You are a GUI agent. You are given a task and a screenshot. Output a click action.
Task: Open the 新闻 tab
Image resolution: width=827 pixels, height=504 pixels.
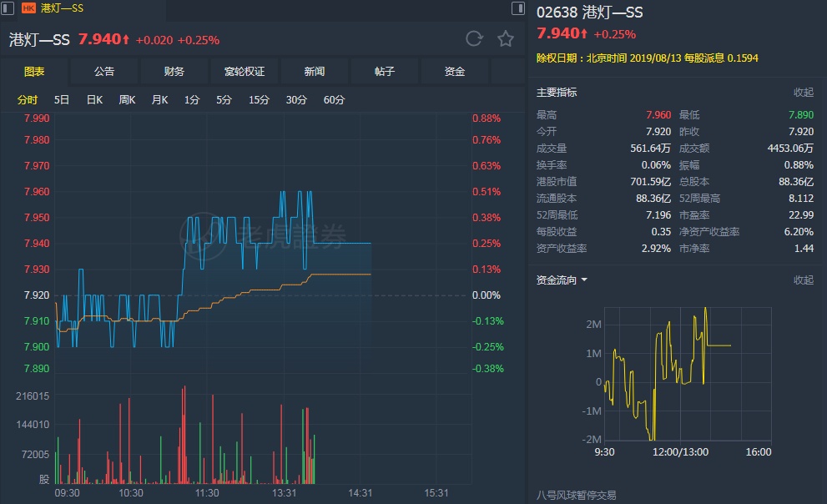click(315, 72)
